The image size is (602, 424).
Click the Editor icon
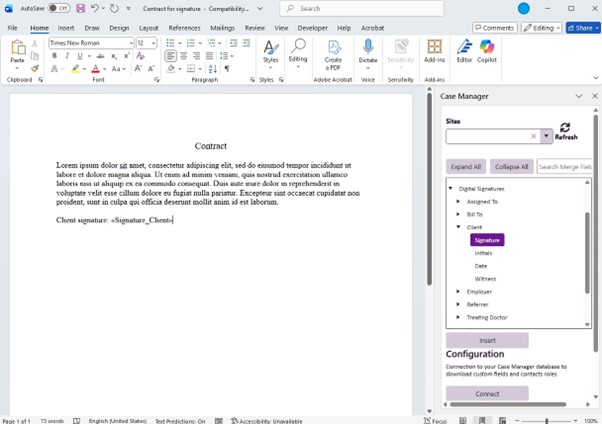click(464, 47)
